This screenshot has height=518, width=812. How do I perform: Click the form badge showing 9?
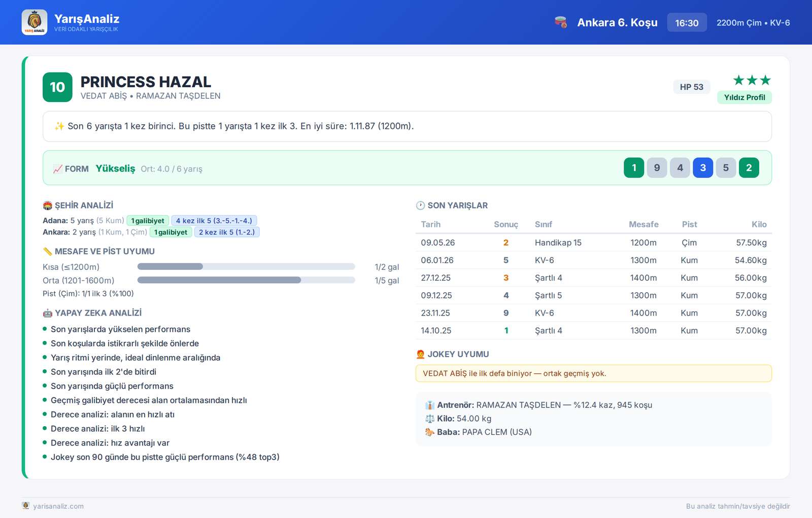click(x=657, y=168)
